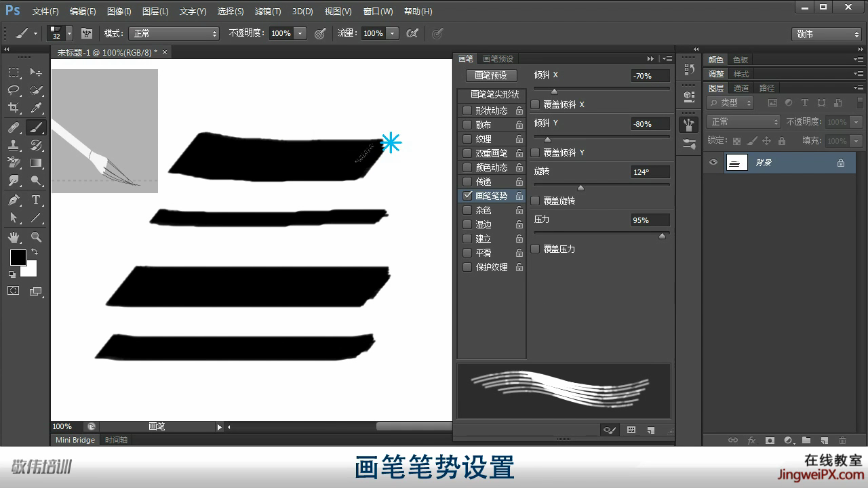The image size is (868, 488).
Task: Enable the 覆盖倾斜 X checkbox
Action: [x=535, y=104]
